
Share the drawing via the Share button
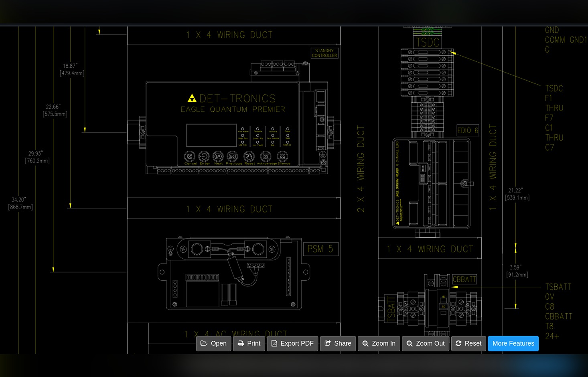click(338, 343)
